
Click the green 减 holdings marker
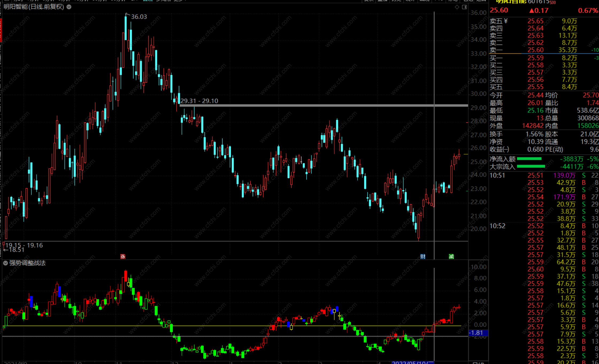click(451, 257)
